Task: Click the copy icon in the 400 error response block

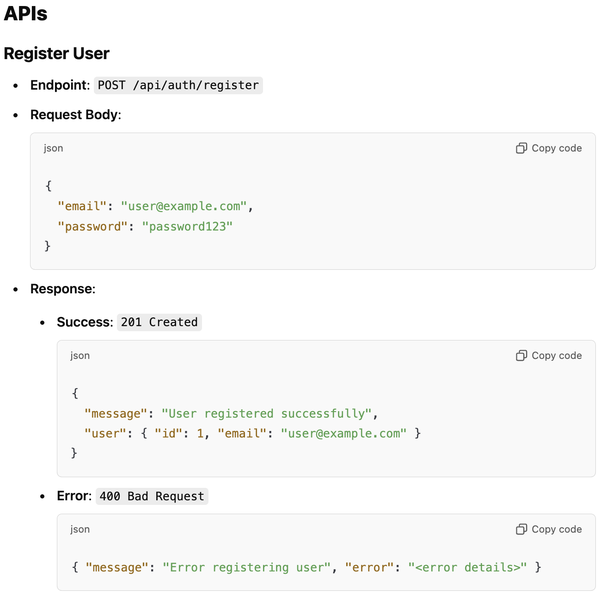Action: [521, 529]
